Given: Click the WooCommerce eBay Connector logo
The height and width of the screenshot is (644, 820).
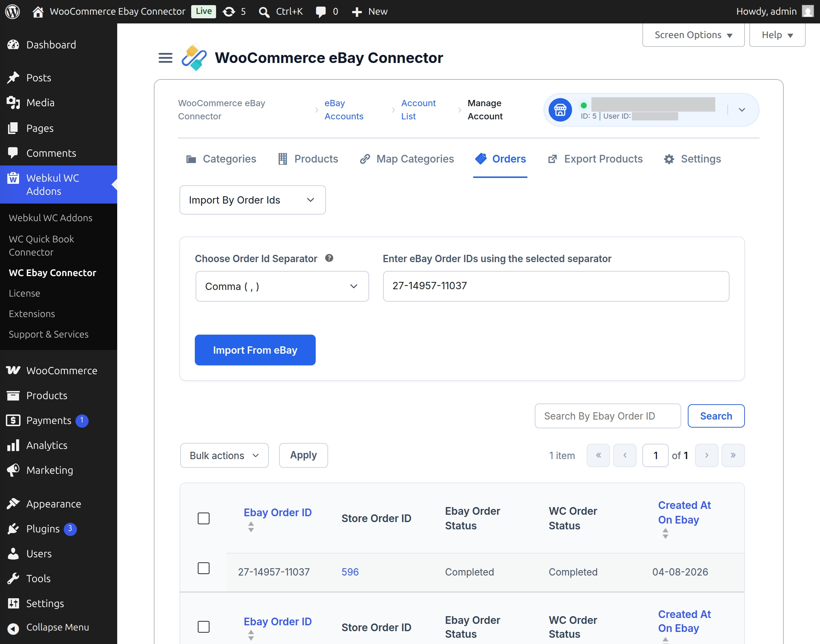Looking at the screenshot, I should point(194,58).
